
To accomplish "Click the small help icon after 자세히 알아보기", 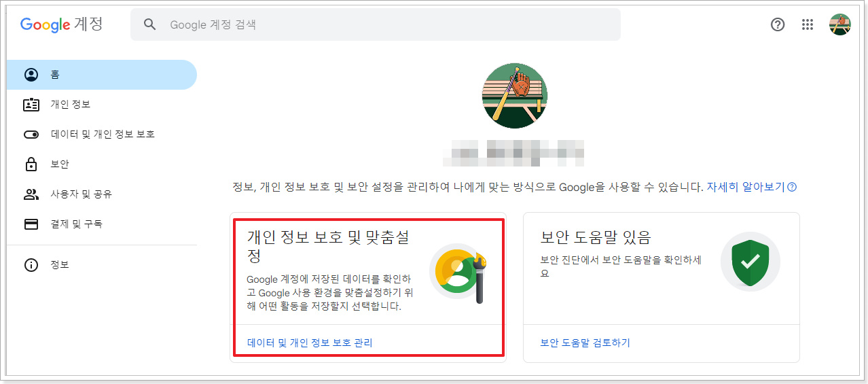I will 791,187.
